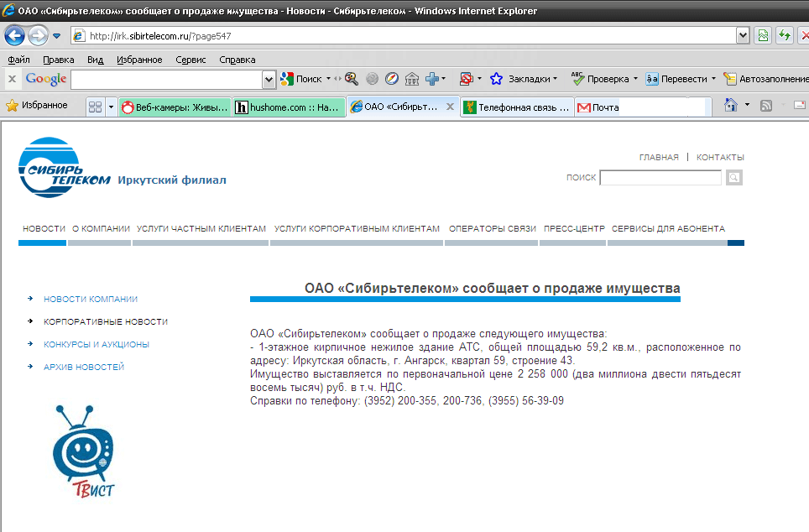Open the tab list dropdown arrow

pyautogui.click(x=111, y=107)
